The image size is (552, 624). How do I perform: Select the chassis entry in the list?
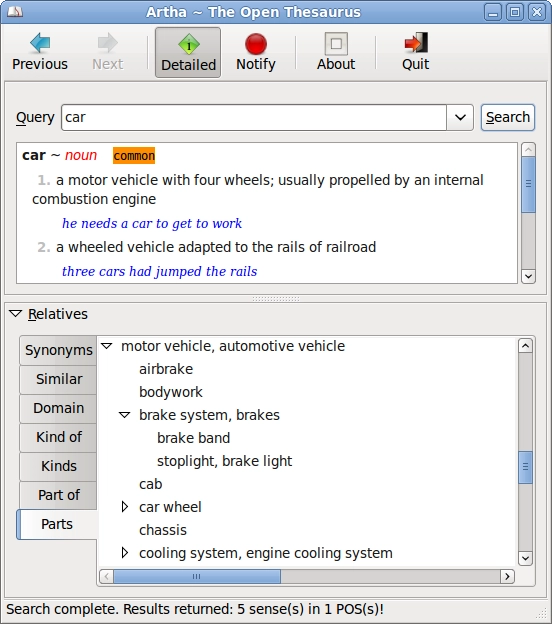[x=163, y=530]
